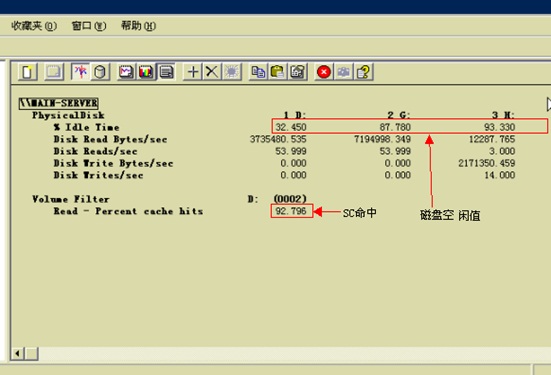
Task: Select the Disk Writes/sec counter
Action: click(98, 175)
